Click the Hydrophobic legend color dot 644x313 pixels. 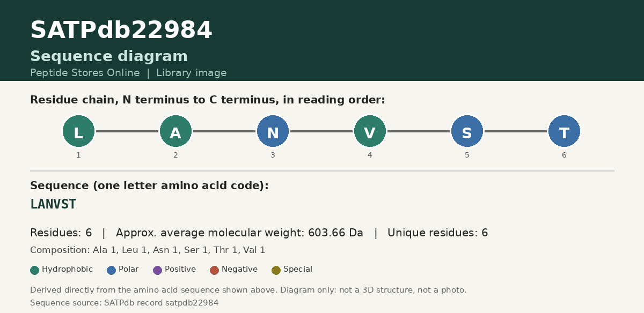point(35,270)
